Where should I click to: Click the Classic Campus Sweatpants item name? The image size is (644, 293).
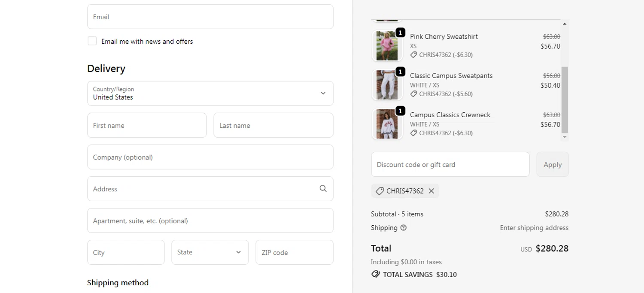tap(451, 76)
